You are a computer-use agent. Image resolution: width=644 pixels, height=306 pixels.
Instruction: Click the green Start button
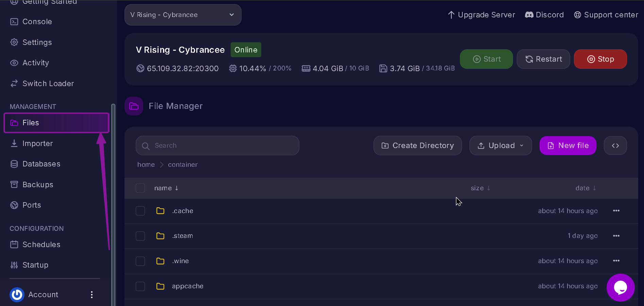(x=486, y=59)
